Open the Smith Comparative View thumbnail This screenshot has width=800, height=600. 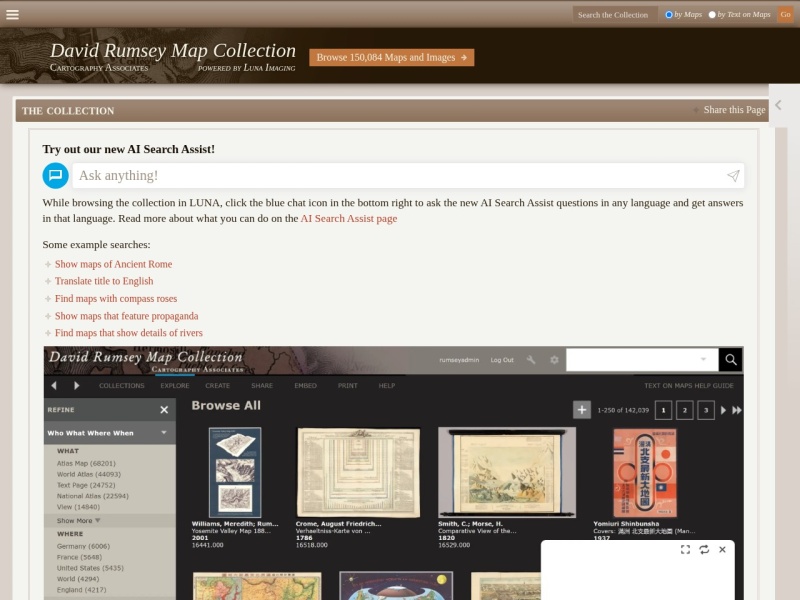click(507, 472)
